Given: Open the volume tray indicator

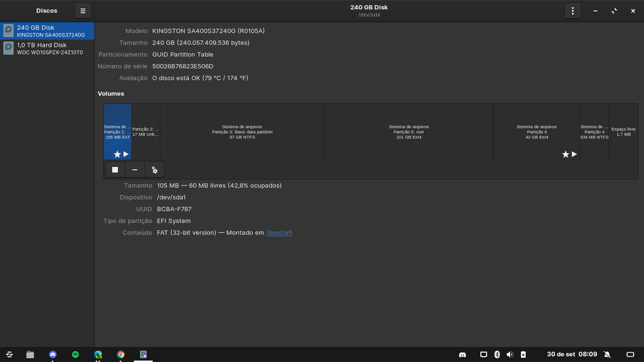Looking at the screenshot, I should (x=510, y=354).
